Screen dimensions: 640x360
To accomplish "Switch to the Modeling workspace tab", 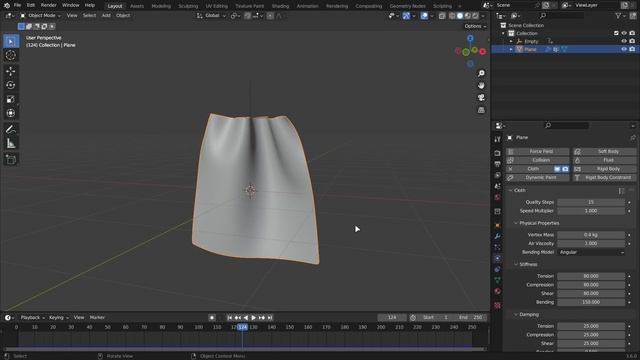I will [161, 6].
